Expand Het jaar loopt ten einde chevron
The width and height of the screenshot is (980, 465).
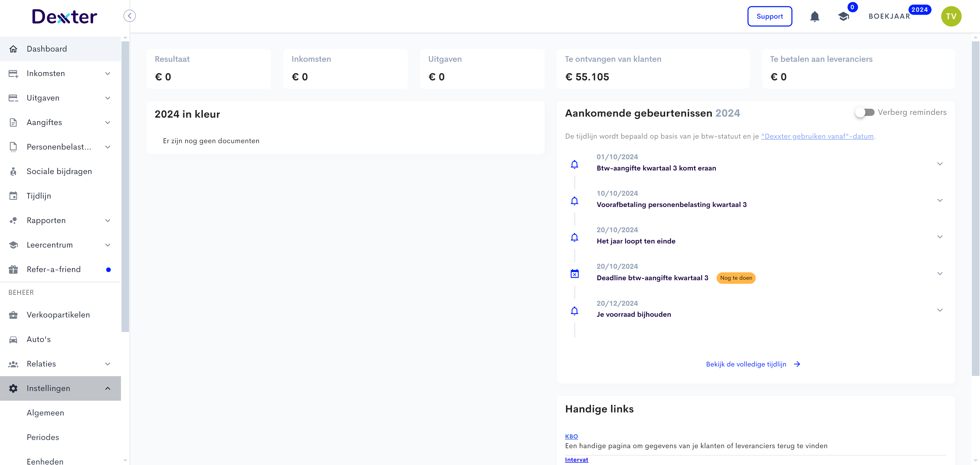click(x=940, y=237)
